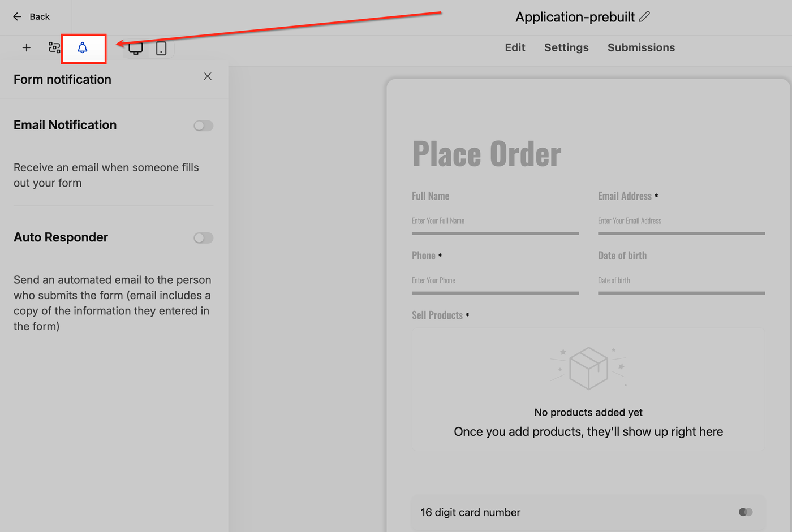Image resolution: width=792 pixels, height=532 pixels.
Task: Click the '16 digit card number' label
Action: pos(470,513)
